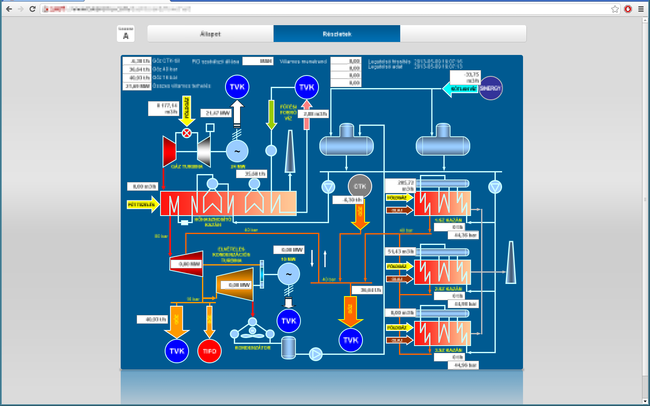
Task: Click the 36,04 t/h value near TVK arrow
Action: 366,290
